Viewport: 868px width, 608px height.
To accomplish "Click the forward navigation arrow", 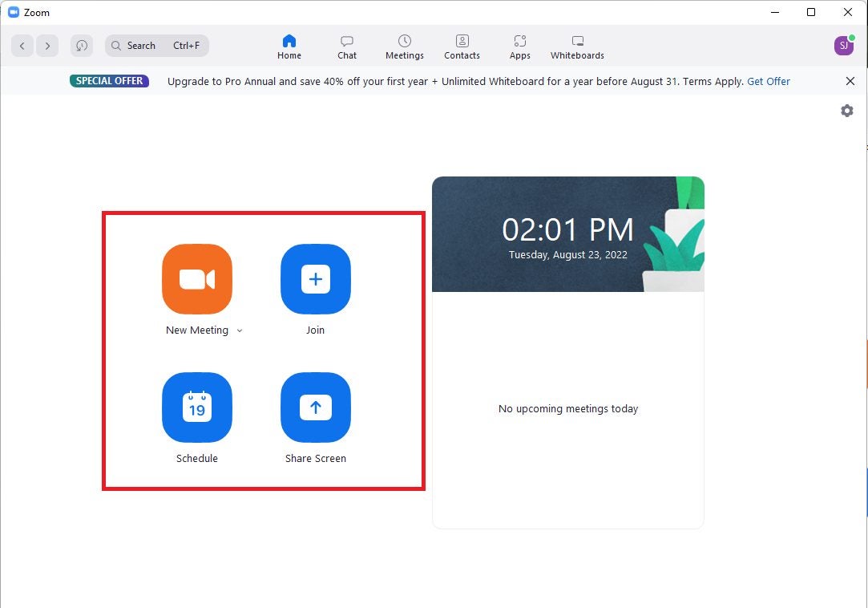I will (47, 46).
